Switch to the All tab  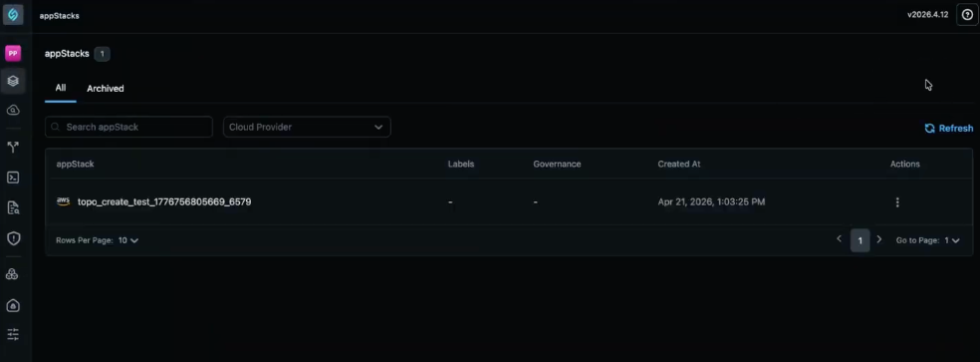tap(61, 89)
